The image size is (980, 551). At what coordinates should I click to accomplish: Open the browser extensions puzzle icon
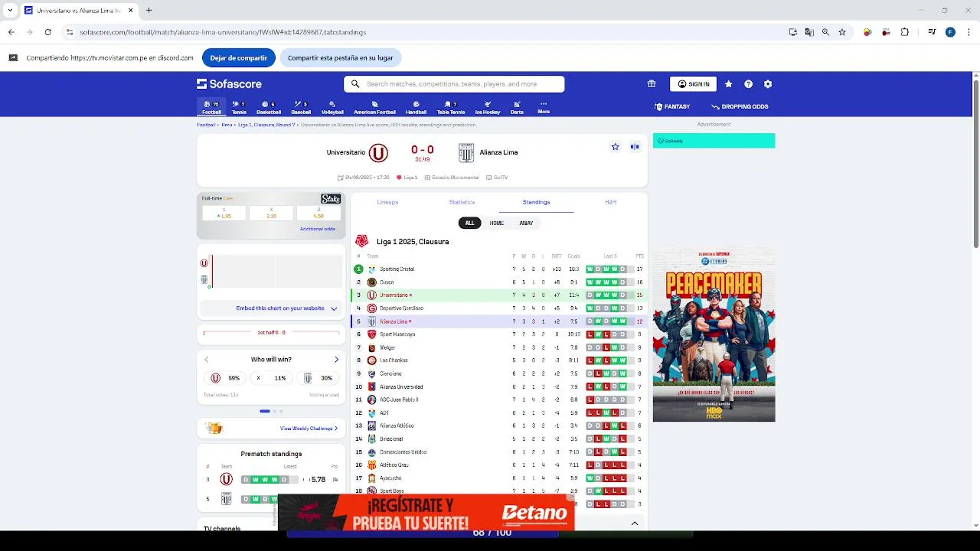coord(905,32)
